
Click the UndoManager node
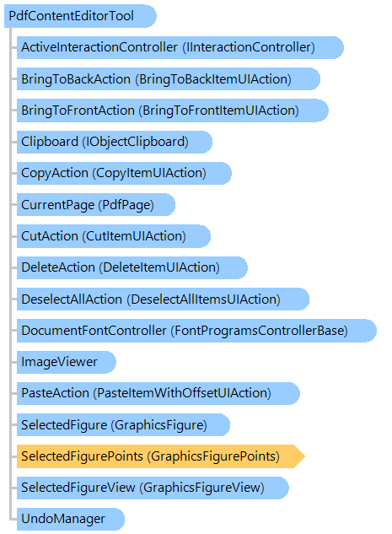(x=71, y=519)
